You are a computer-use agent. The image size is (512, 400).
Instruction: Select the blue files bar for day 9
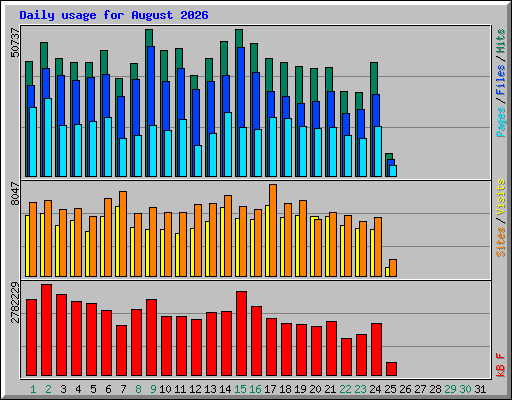(151, 86)
